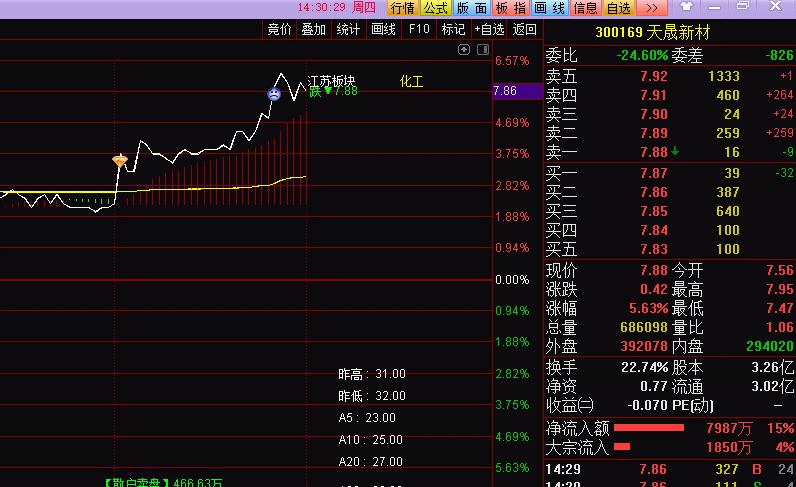Select the 14:29 trade tick row
The image size is (796, 487).
coord(670,469)
